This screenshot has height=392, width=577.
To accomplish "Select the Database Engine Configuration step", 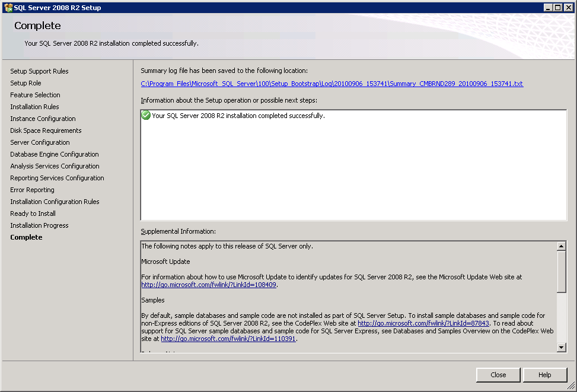I will (x=55, y=154).
